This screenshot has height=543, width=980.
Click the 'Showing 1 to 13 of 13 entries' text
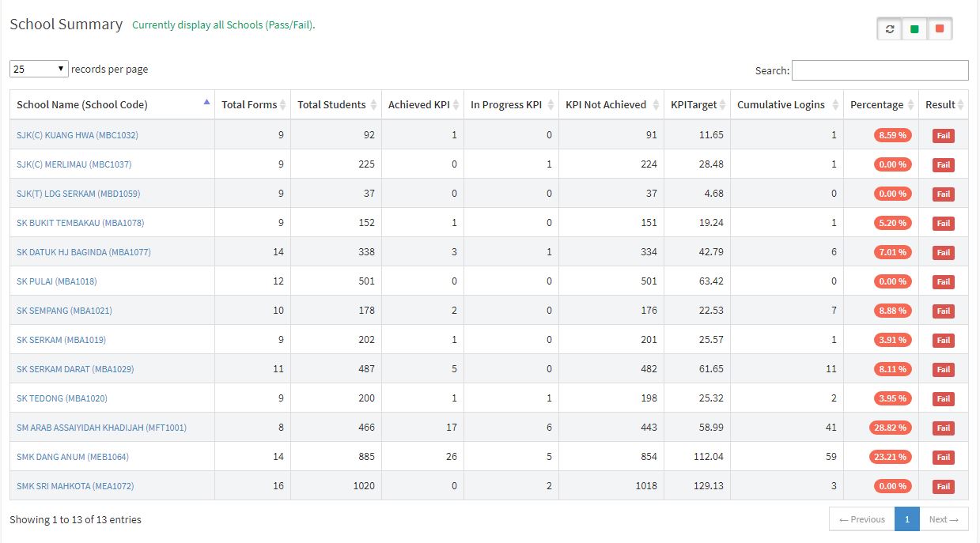point(75,519)
